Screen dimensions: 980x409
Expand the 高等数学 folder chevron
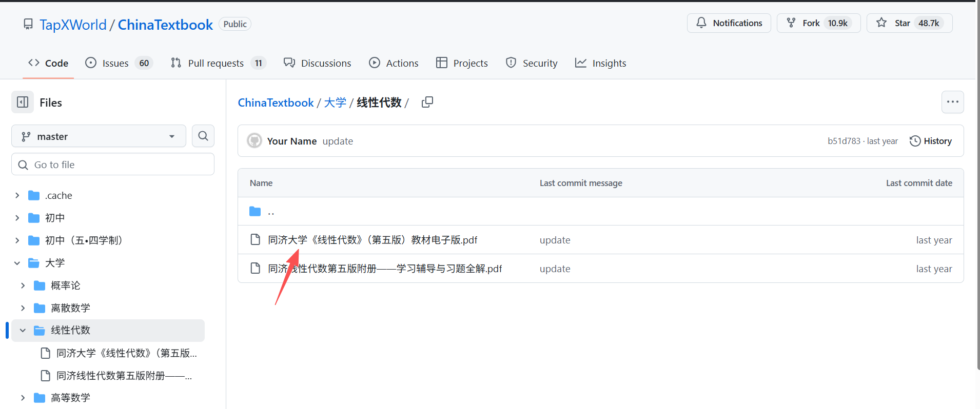23,398
